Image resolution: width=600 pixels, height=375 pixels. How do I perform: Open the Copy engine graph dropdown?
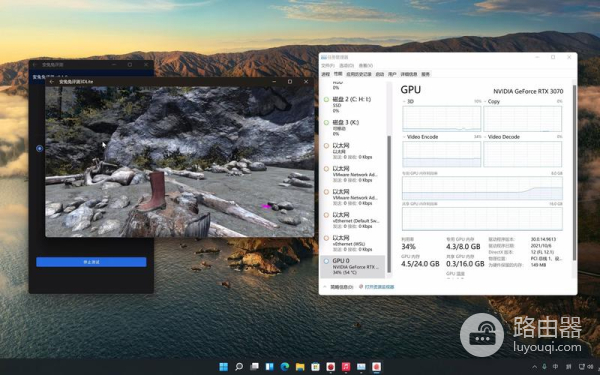(486, 101)
